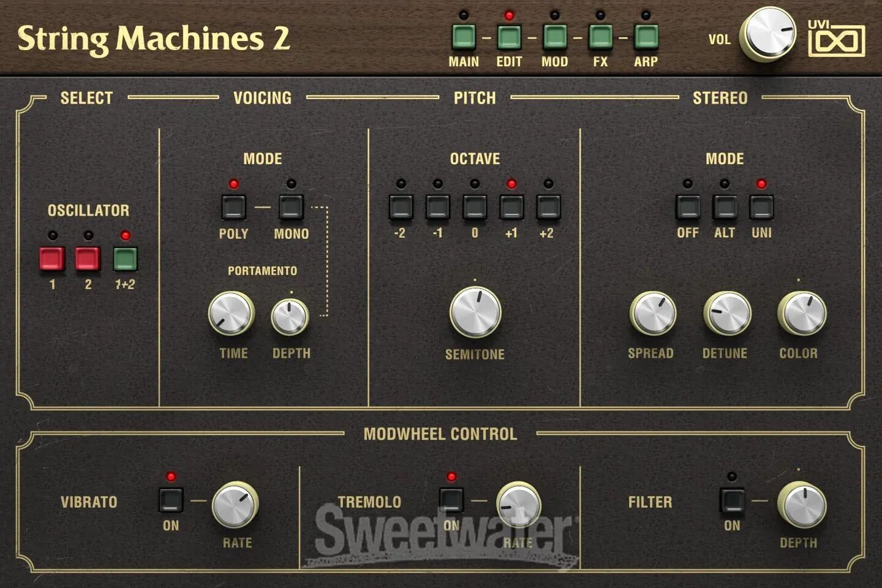Screen dimensions: 882x588
Task: Set voicing mode to POLY
Action: click(233, 207)
